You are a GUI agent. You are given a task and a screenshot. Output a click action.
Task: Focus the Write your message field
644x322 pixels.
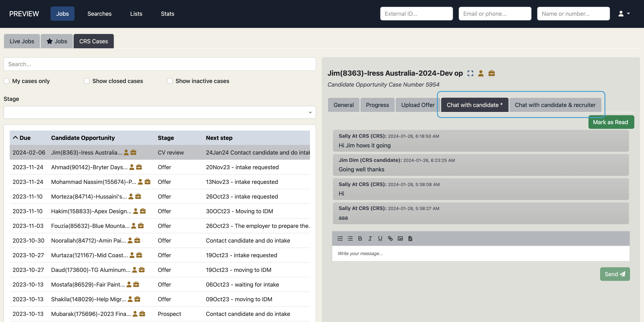pyautogui.click(x=481, y=254)
